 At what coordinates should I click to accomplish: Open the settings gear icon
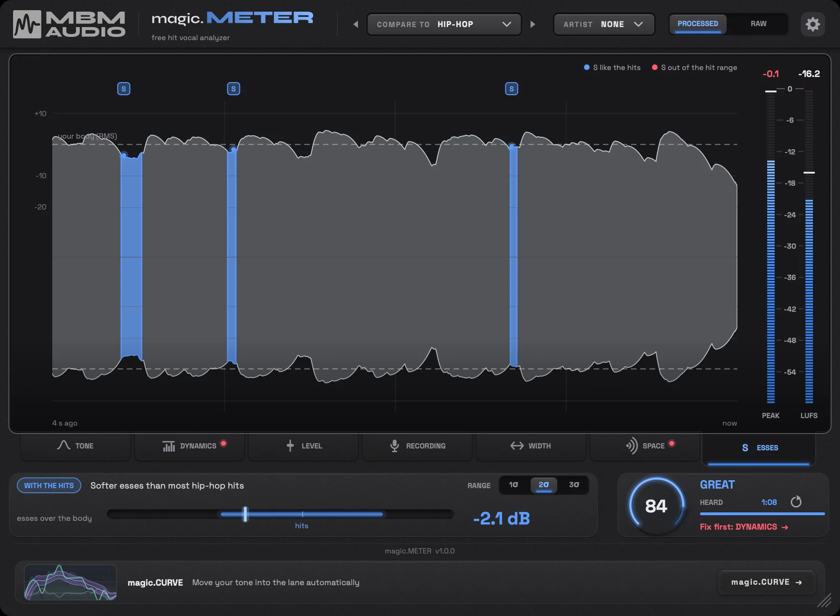(x=812, y=24)
